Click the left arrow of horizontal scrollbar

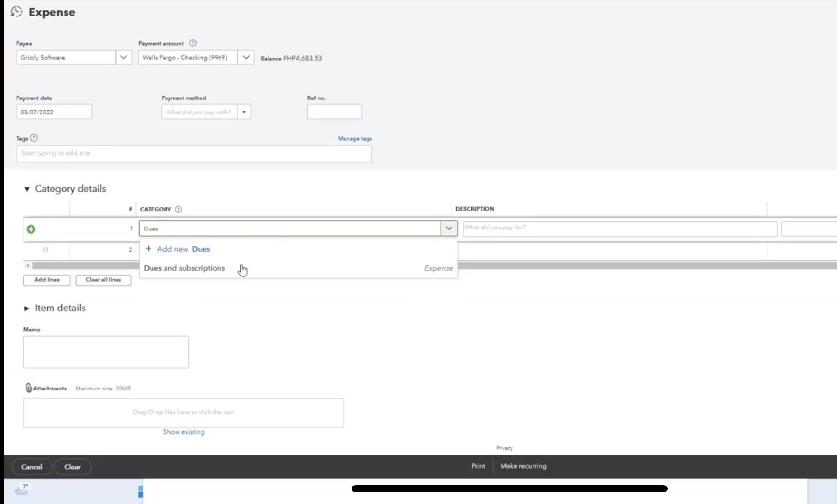point(28,265)
